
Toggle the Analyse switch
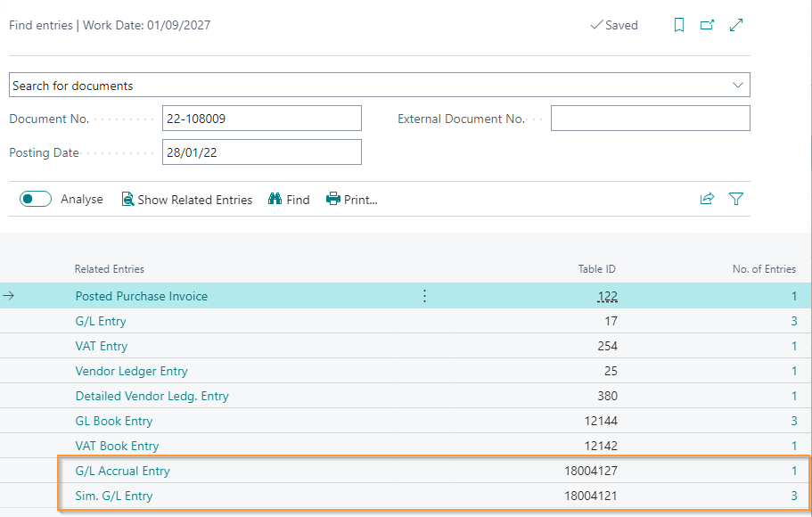[x=36, y=199]
